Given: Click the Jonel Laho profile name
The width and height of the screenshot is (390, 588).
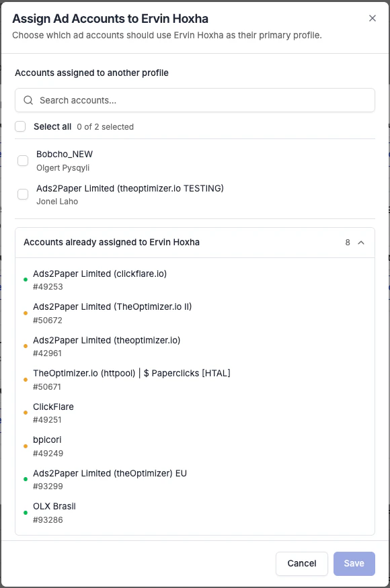Looking at the screenshot, I should pyautogui.click(x=57, y=202).
